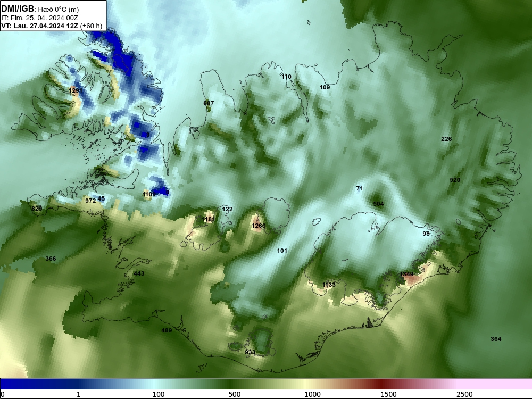Image resolution: width=532 pixels, height=399 pixels.
Task: Click the color scale tick label 1500
Action: point(389,394)
